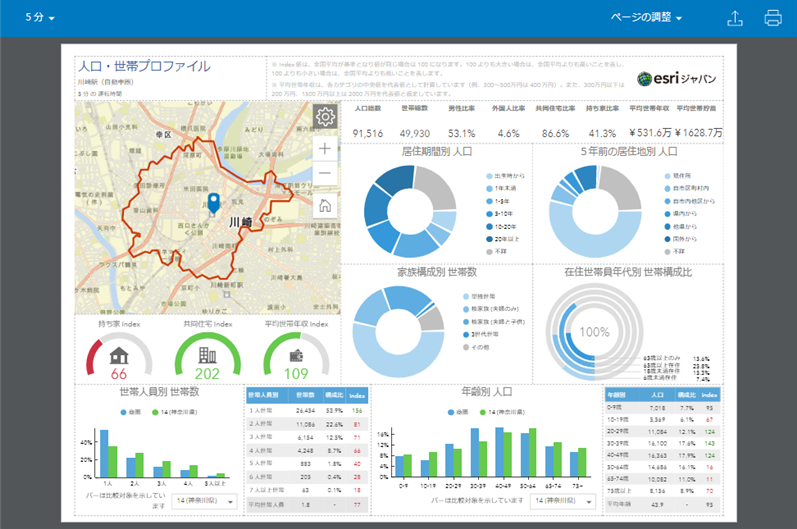This screenshot has height=529, width=797.
Task: Open comparison dropdown under 年齢別 人口 chart
Action: click(x=563, y=500)
